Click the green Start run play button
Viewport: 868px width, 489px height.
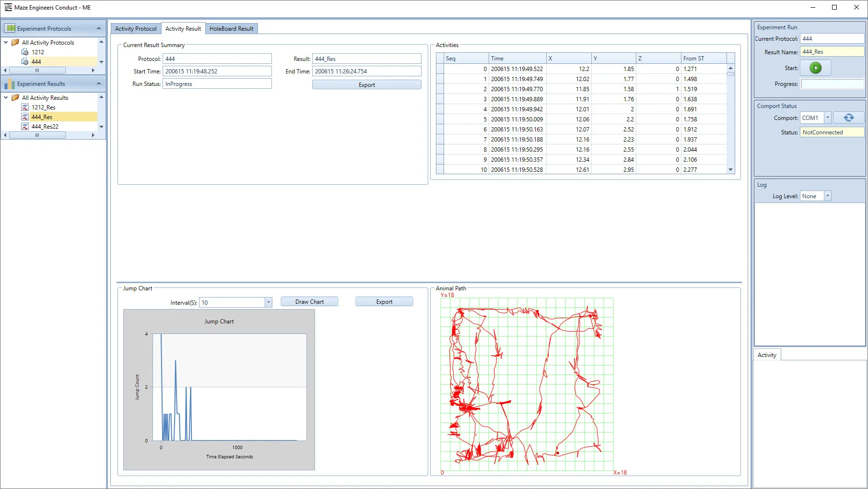click(x=815, y=68)
